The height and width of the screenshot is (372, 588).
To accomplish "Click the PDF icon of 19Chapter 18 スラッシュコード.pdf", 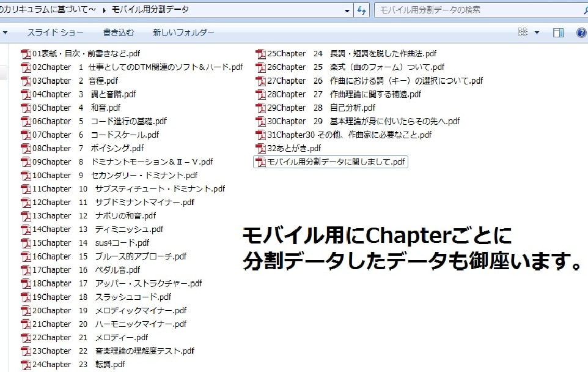I will [26, 297].
